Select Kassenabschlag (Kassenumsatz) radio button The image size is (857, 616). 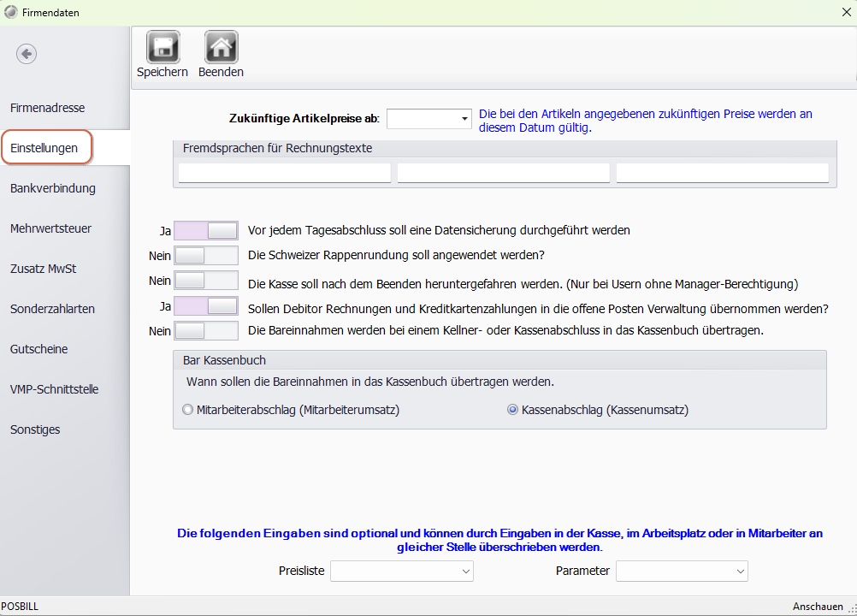click(512, 410)
